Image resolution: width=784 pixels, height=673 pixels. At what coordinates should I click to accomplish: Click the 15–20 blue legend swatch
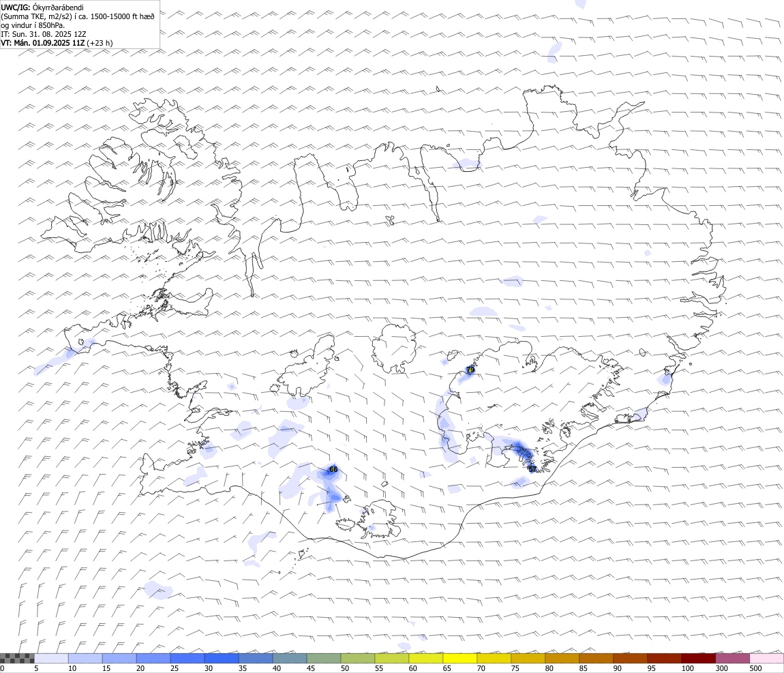click(x=119, y=659)
